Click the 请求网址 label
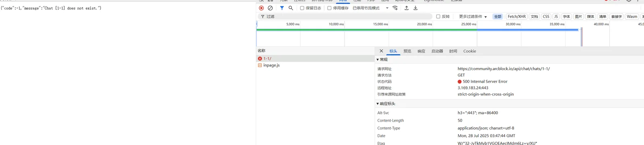The image size is (644, 145). pos(384,69)
